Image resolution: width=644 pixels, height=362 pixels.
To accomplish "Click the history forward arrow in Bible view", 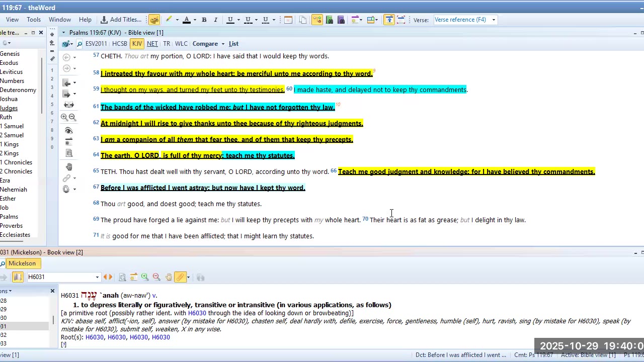I will click(66, 68).
